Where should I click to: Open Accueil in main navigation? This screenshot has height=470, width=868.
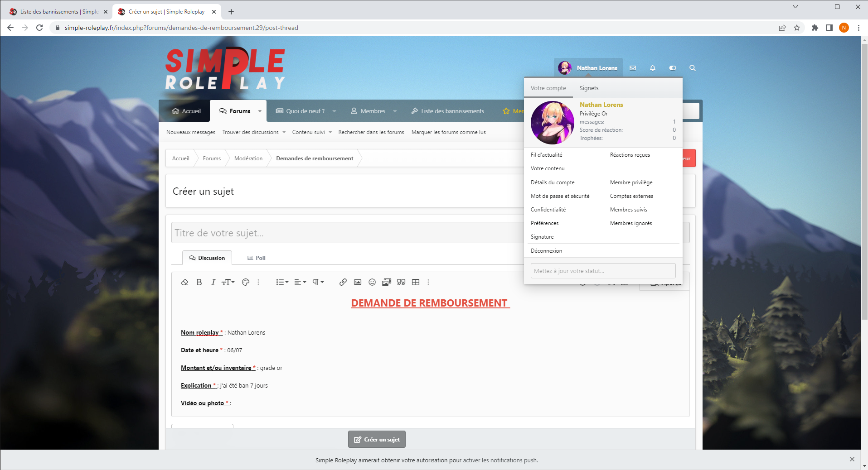pos(186,111)
